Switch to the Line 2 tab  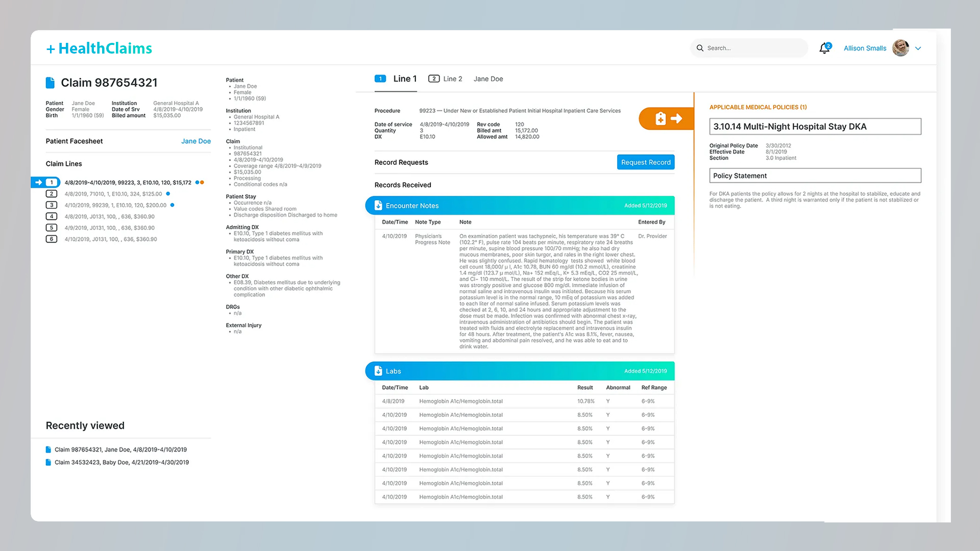[445, 79]
